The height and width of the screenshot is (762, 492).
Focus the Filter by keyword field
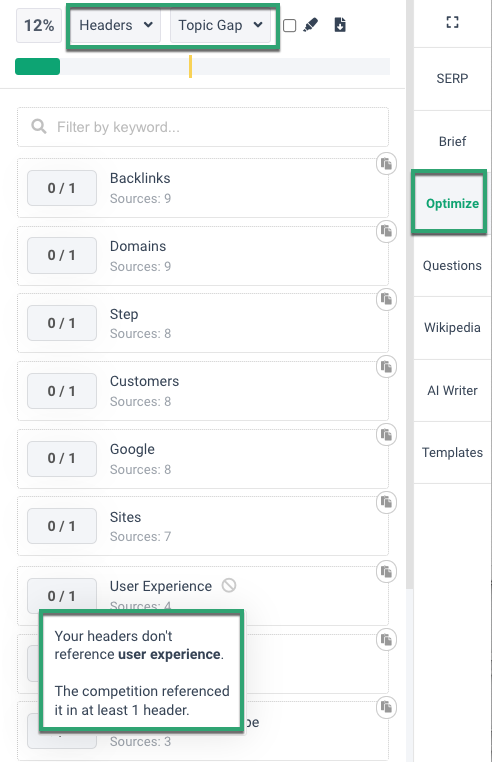point(203,127)
